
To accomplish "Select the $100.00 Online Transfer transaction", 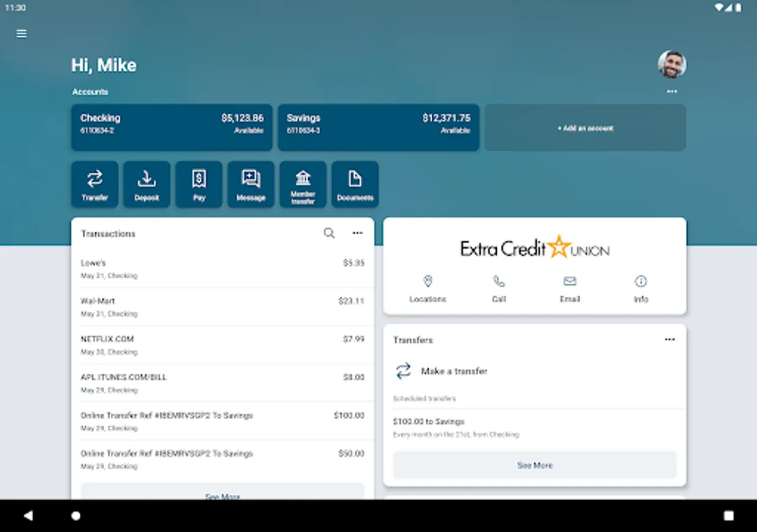I will click(222, 421).
